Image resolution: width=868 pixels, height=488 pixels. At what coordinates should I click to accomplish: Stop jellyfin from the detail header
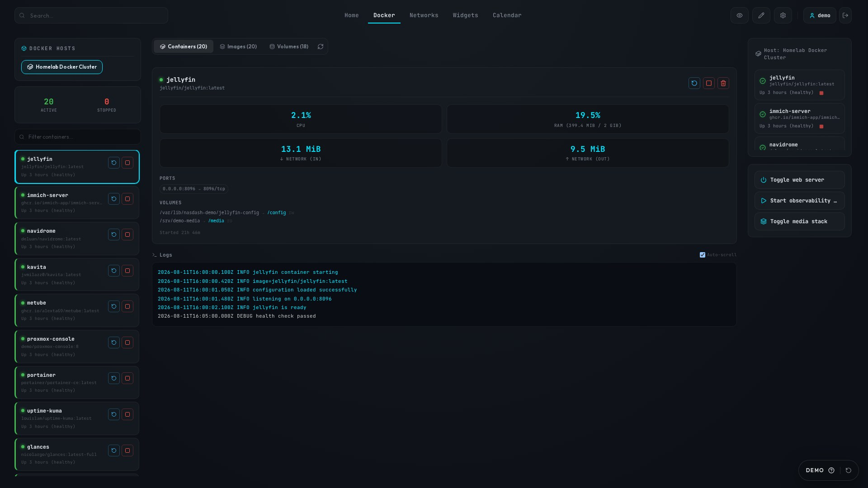(x=709, y=83)
